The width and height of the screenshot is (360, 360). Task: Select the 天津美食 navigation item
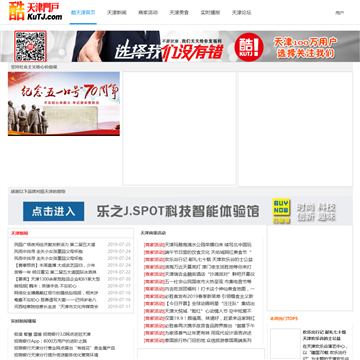(179, 13)
